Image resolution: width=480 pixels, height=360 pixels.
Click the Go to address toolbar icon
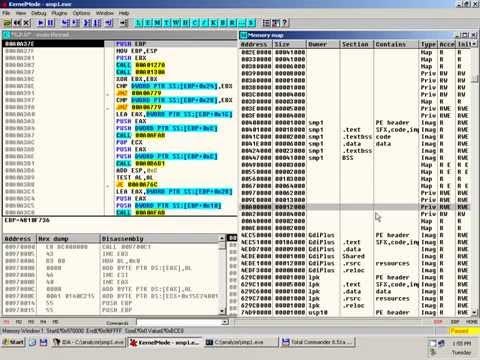pos(124,23)
